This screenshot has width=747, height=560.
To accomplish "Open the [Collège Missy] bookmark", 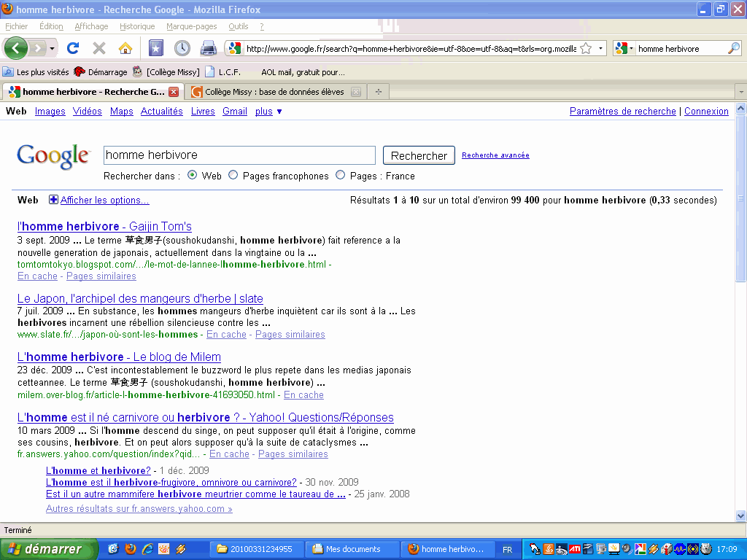I will click(166, 72).
